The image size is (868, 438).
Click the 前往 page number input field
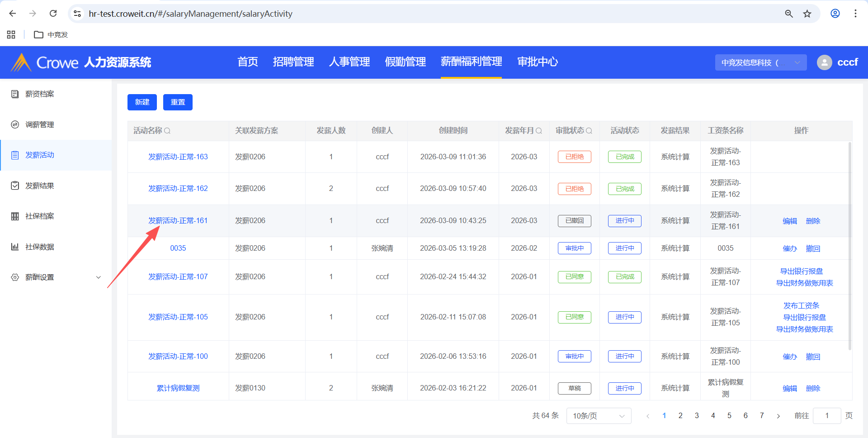[x=826, y=416]
